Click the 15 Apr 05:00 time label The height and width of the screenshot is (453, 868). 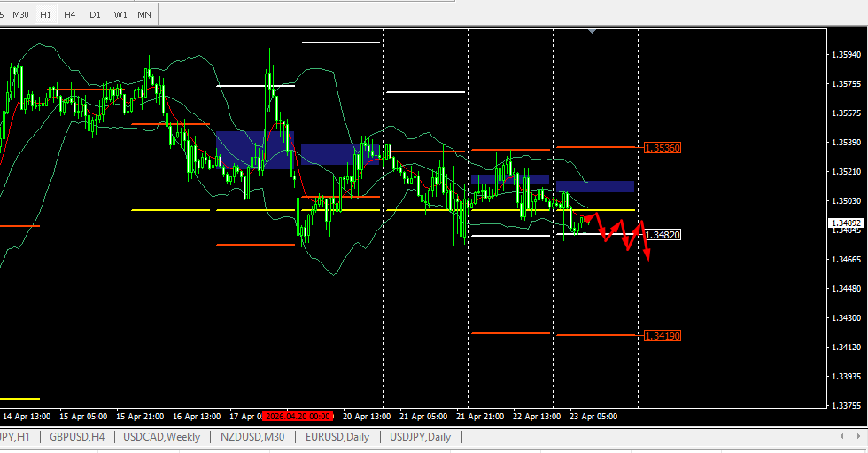(x=83, y=417)
